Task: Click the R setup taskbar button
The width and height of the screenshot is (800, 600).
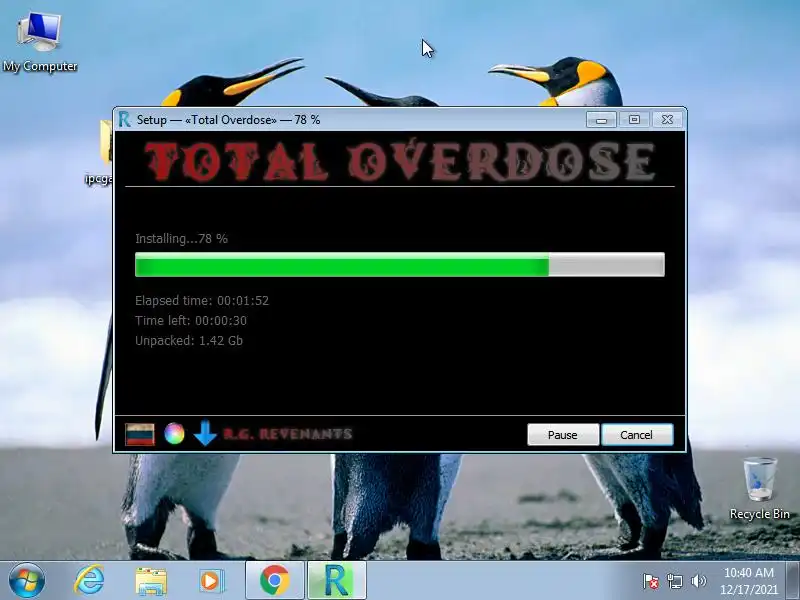Action: (x=337, y=581)
